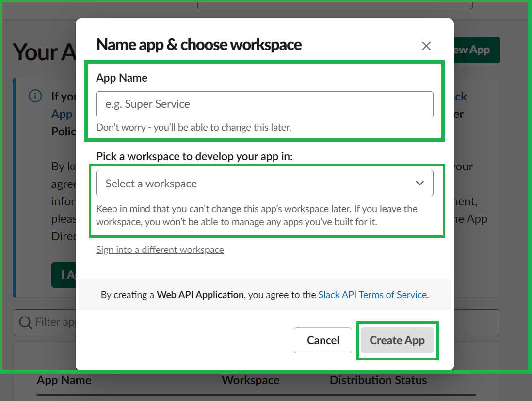Click the Workspace table column header
532x401 pixels.
[x=250, y=380]
